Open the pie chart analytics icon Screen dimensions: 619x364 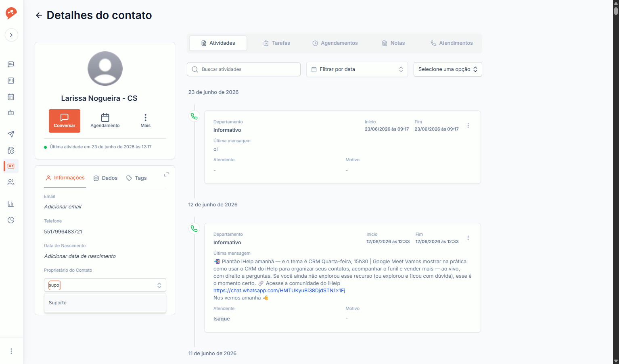tap(11, 220)
